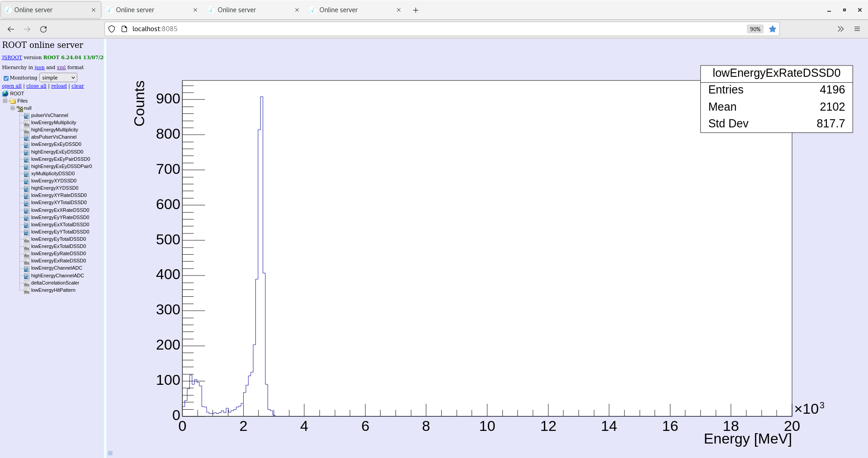The width and height of the screenshot is (868, 458).
Task: Click the open all link
Action: click(x=12, y=86)
